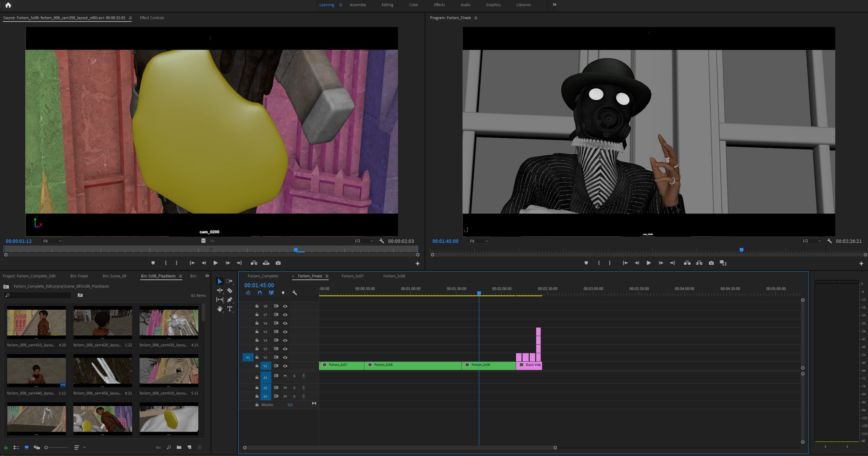Select the Type tool
The width and height of the screenshot is (868, 456).
click(x=229, y=309)
